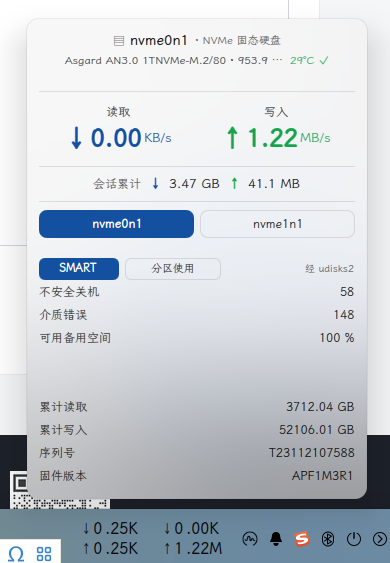Click the Asgard AN3.0 model name text
The height and width of the screenshot is (563, 390).
145,61
